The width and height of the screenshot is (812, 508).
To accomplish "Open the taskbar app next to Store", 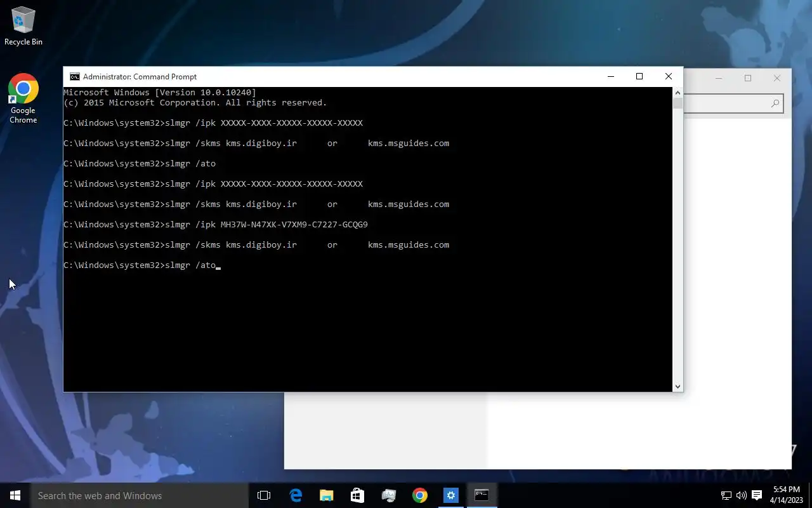I will point(388,495).
